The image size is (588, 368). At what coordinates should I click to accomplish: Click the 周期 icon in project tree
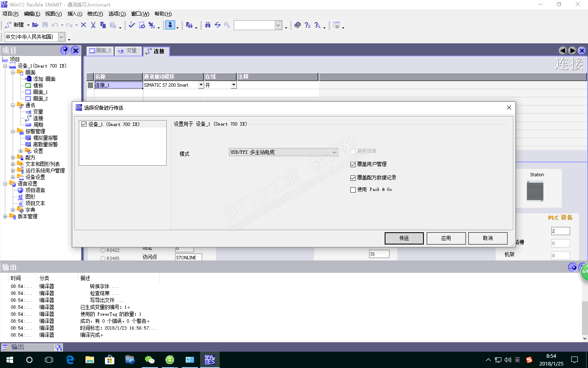pyautogui.click(x=28, y=125)
